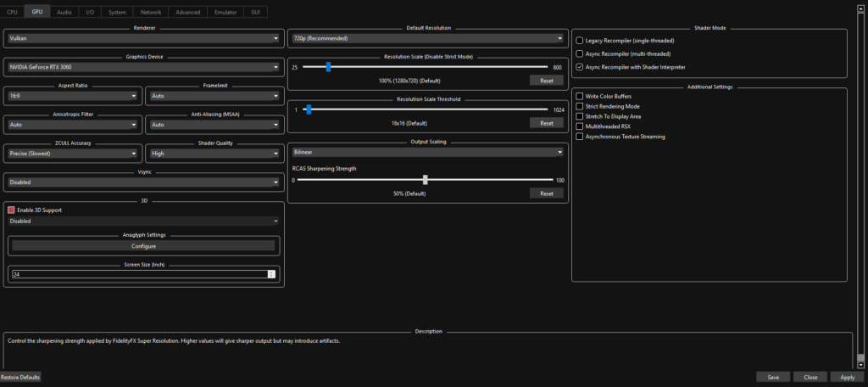
Task: Switch to the Emulator tab
Action: tap(225, 12)
